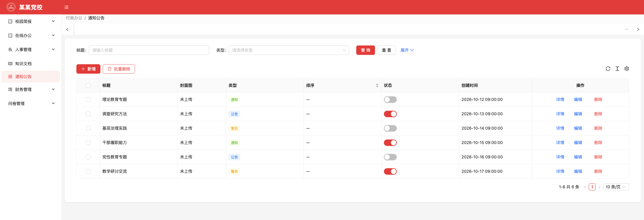Click the school logo emblem
Viewport: 644px width, 220px height.
pyautogui.click(x=11, y=7)
